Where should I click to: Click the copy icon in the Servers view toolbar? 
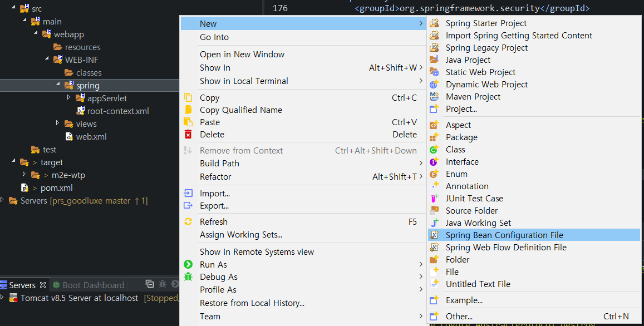click(x=150, y=284)
